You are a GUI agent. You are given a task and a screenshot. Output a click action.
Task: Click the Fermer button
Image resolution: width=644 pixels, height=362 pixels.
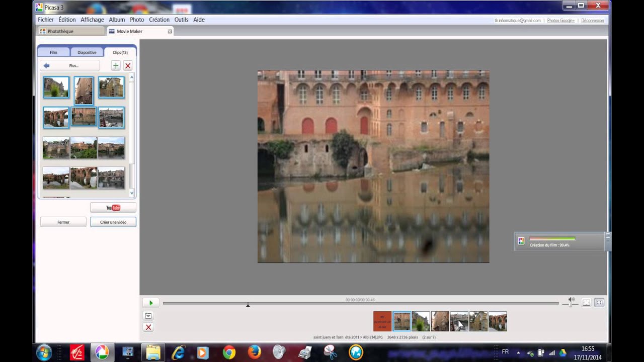[63, 222]
